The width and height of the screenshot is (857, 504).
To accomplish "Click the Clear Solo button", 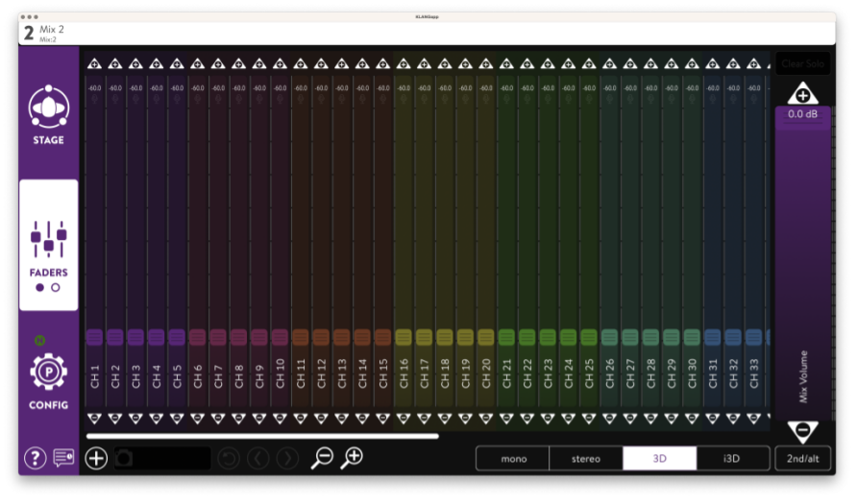I will pos(802,63).
